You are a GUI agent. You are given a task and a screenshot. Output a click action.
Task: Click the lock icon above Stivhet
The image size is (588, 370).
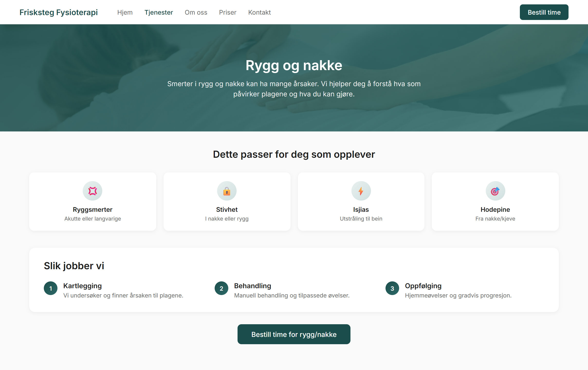coord(227,191)
